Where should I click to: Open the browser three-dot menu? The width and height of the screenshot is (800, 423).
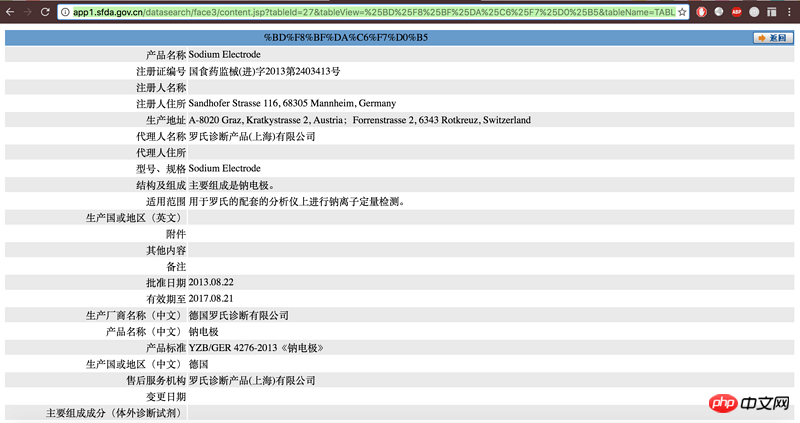point(789,12)
